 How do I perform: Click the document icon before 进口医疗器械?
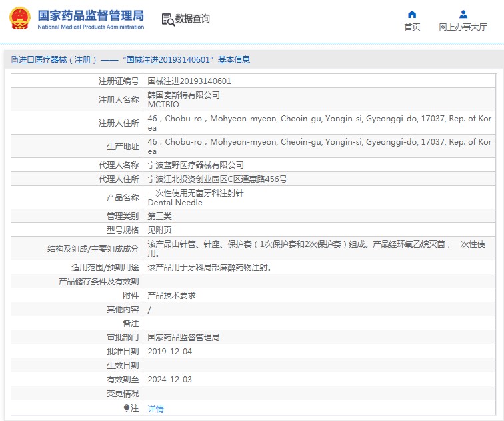tap(14, 60)
